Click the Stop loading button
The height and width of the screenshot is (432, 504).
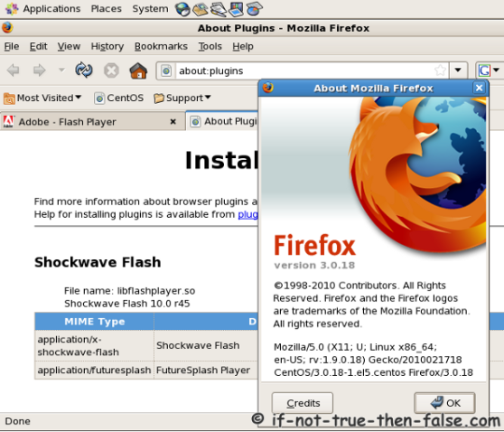(111, 70)
